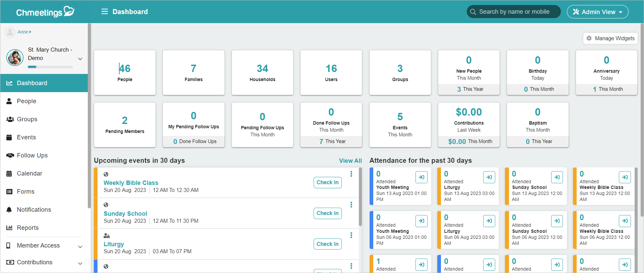Open attendance for Sunday School 13 Aug
The height and width of the screenshot is (273, 644).
[557, 177]
